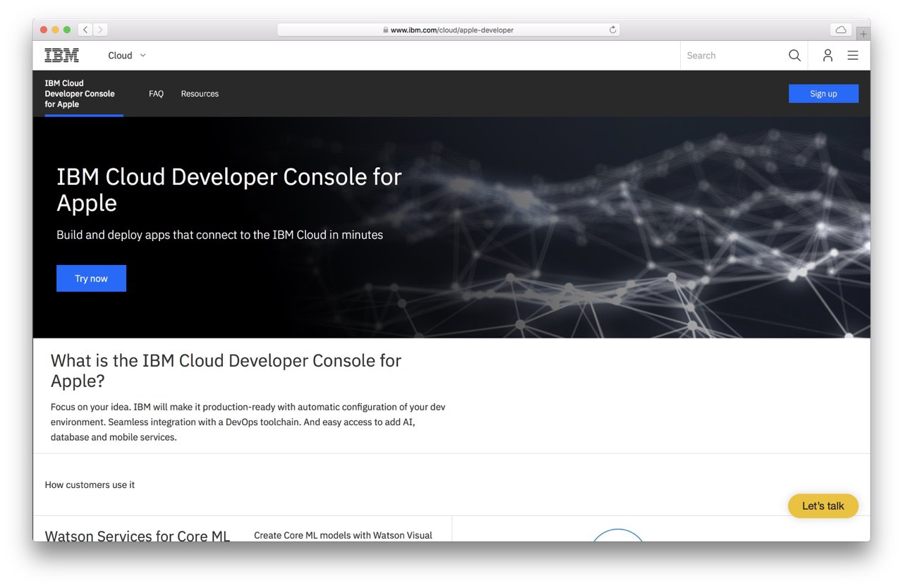Go back with Safari's back arrow

pos(85,30)
